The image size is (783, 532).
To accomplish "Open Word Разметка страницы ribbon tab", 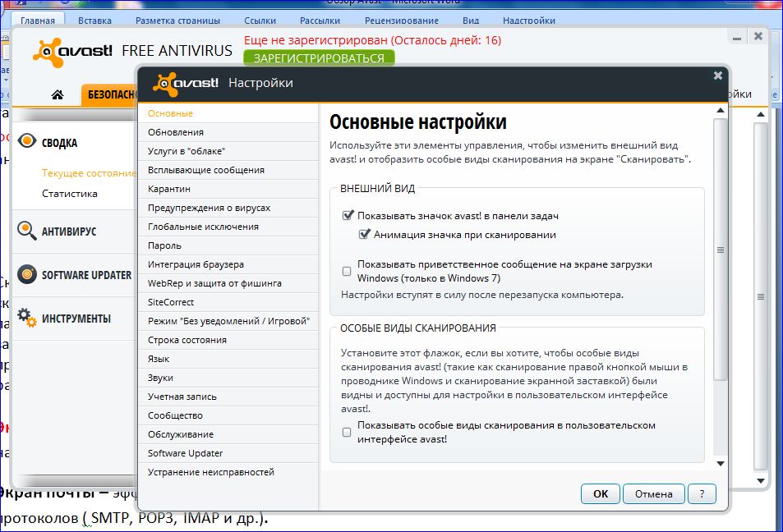I will [x=177, y=21].
